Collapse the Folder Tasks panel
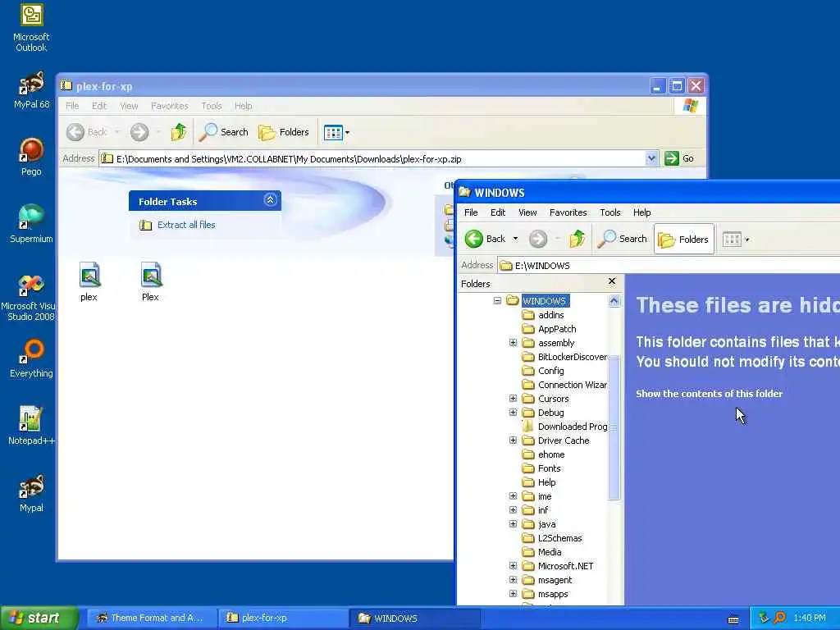840x630 pixels. (270, 200)
